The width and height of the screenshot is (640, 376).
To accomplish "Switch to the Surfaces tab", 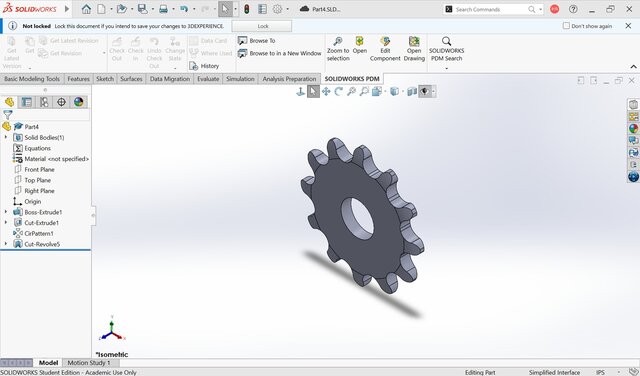I will [x=131, y=79].
